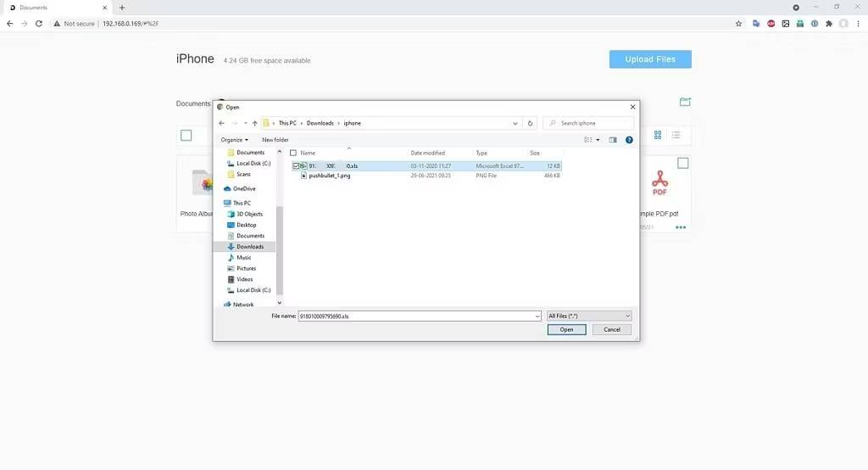Click Cancel in the Open dialog
Viewport: 868px width, 470px height.
(612, 329)
